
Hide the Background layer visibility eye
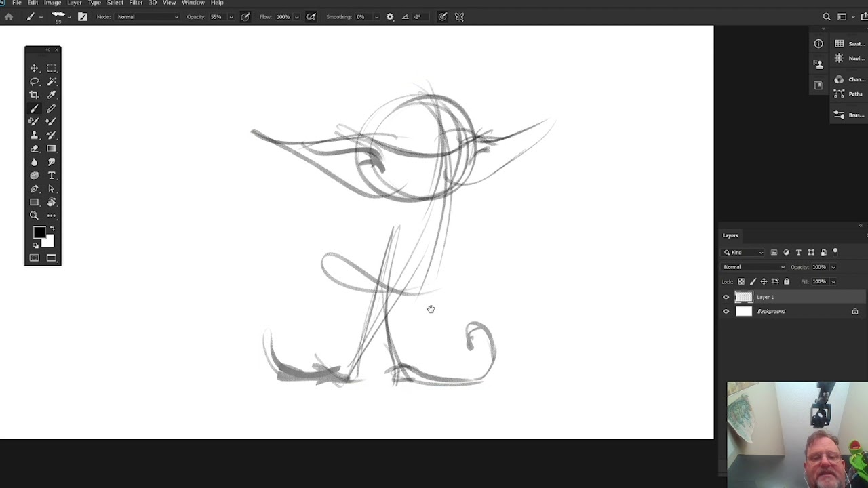(726, 312)
